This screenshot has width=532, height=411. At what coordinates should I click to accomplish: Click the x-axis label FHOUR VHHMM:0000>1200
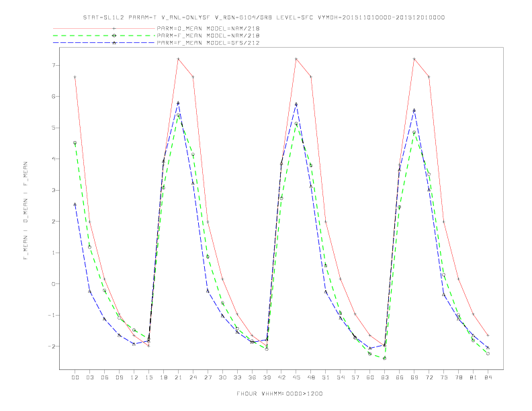pos(279,394)
